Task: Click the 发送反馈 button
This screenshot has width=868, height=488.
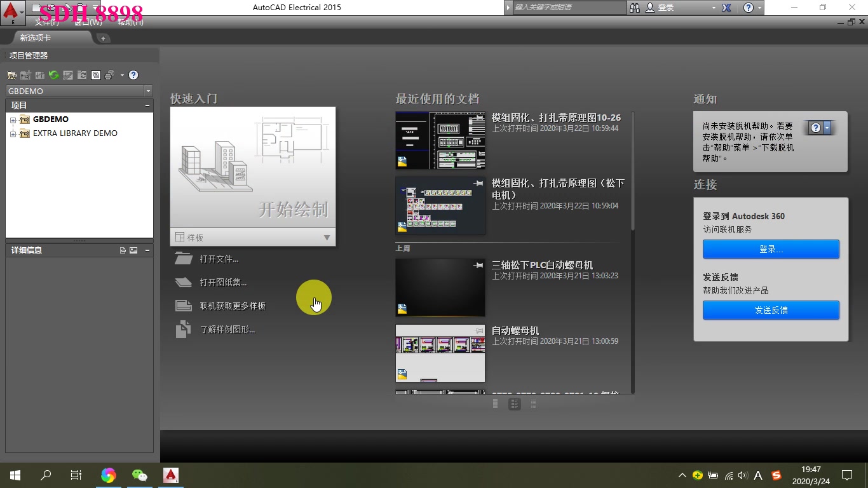Action: (x=771, y=310)
